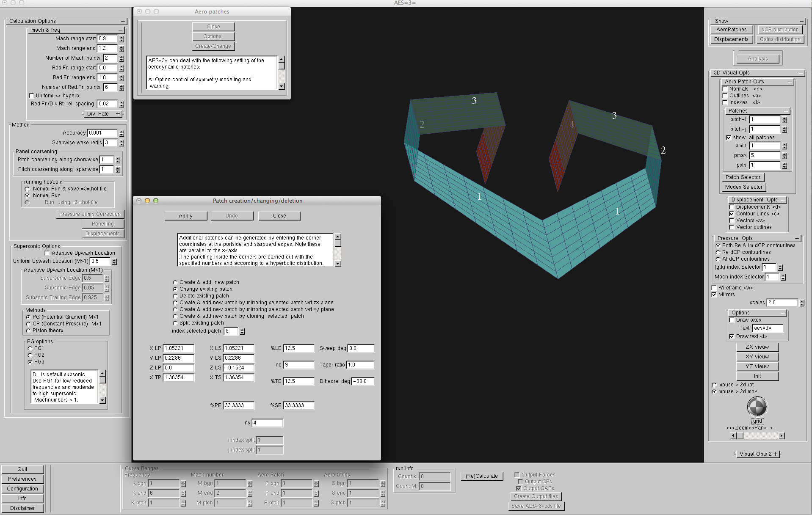Switch to ZX view
The height and width of the screenshot is (515, 812).
[x=757, y=347]
